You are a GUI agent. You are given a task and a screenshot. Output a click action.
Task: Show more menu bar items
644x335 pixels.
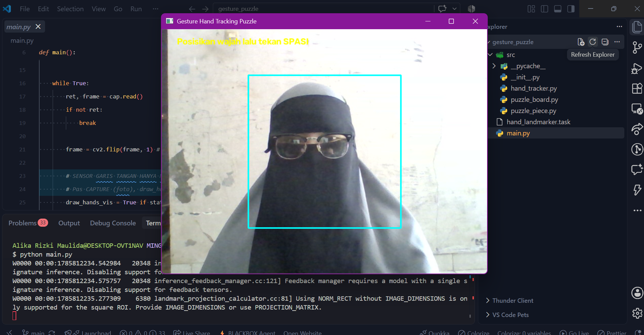pos(156,9)
